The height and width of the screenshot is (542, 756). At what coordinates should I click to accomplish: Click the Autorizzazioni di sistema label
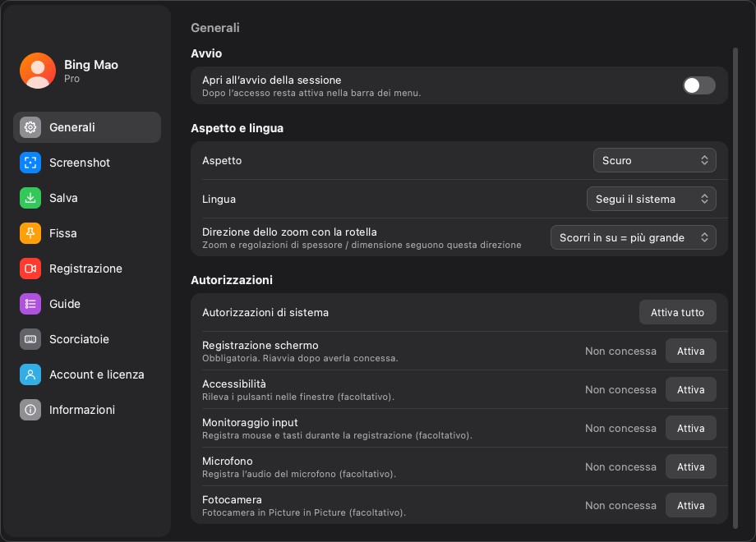(265, 313)
